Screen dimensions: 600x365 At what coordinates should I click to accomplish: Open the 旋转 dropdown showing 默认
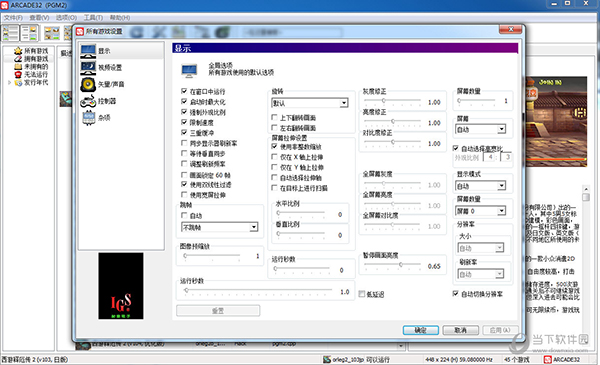click(310, 103)
